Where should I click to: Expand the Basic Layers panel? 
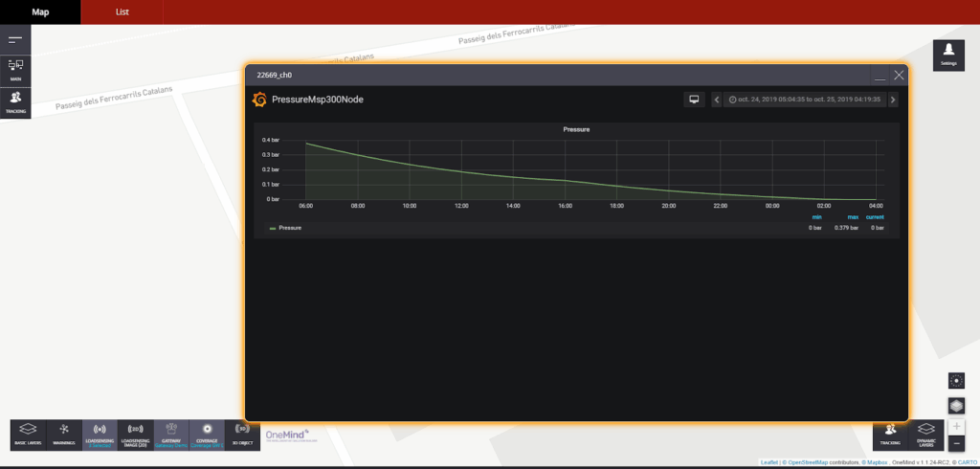pos(28,435)
